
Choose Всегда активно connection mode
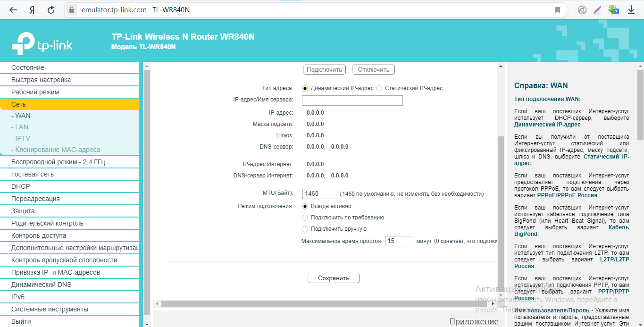click(x=305, y=206)
